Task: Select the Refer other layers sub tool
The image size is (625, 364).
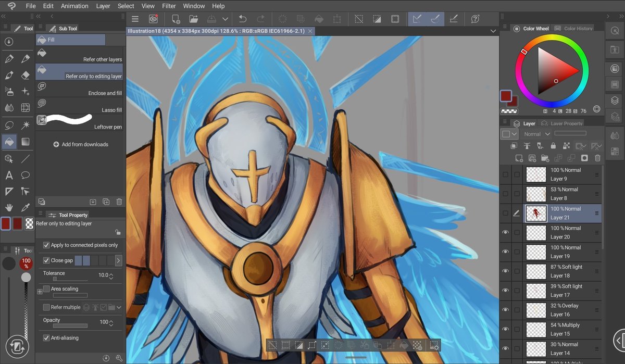Action: (79, 56)
